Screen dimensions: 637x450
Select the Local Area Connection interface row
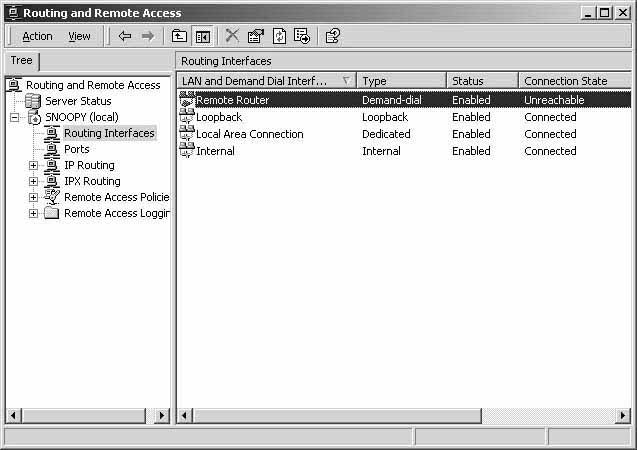pos(249,134)
